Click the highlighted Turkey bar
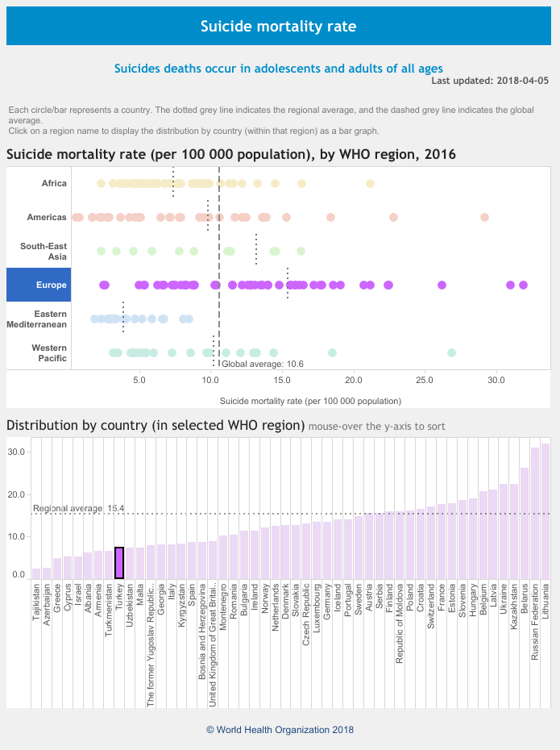The image size is (560, 750). click(x=118, y=563)
